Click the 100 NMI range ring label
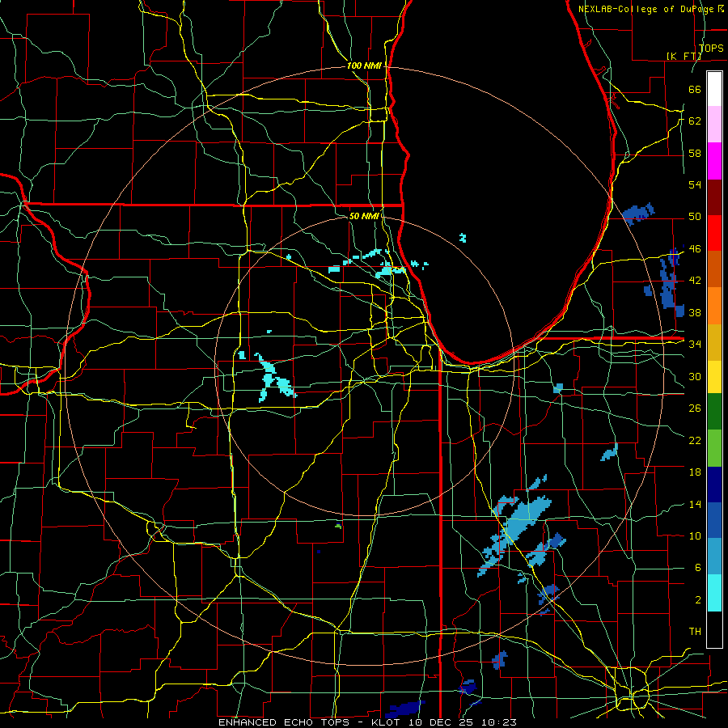The height and width of the screenshot is (728, 728). 364,66
